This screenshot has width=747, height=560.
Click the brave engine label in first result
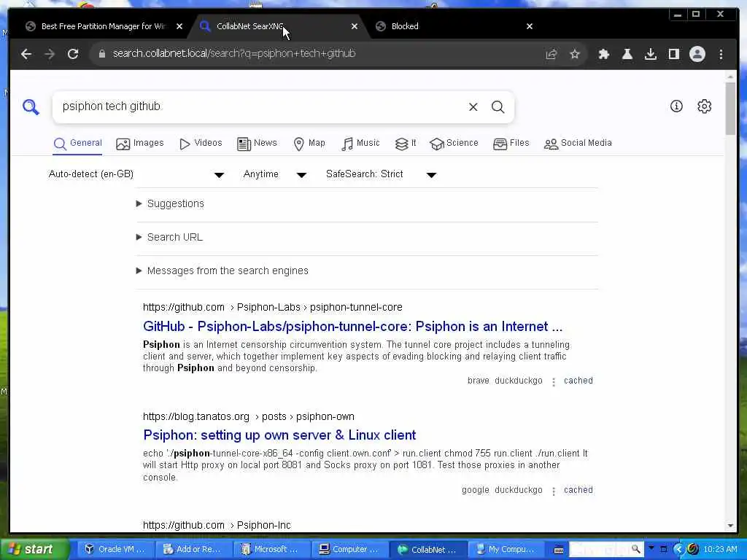tap(479, 381)
